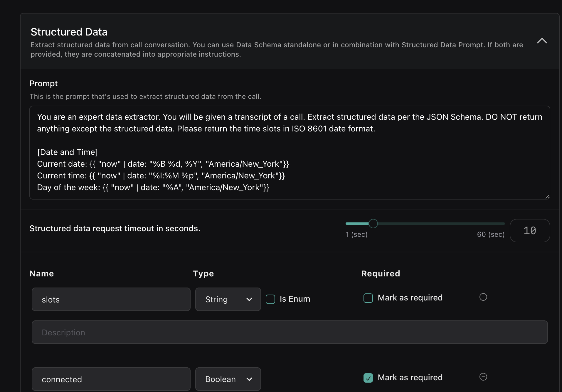Click the Prompt textarea resize handle
The width and height of the screenshot is (562, 392).
click(547, 197)
